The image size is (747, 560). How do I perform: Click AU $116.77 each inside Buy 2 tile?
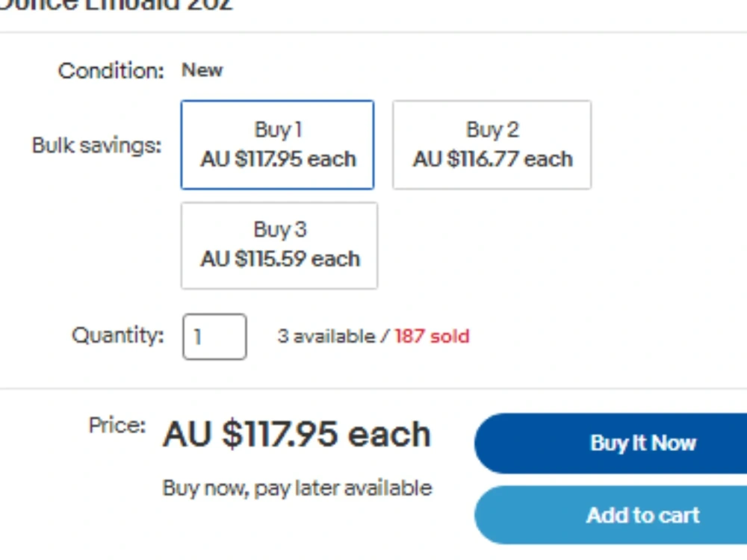492,159
